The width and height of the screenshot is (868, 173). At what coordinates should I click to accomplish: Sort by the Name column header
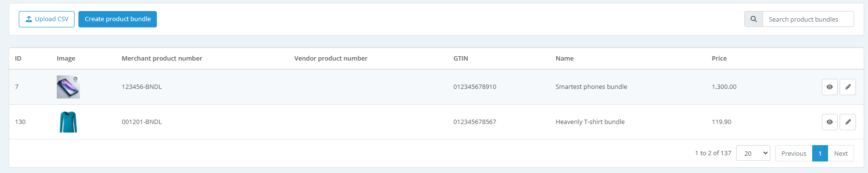coord(564,58)
